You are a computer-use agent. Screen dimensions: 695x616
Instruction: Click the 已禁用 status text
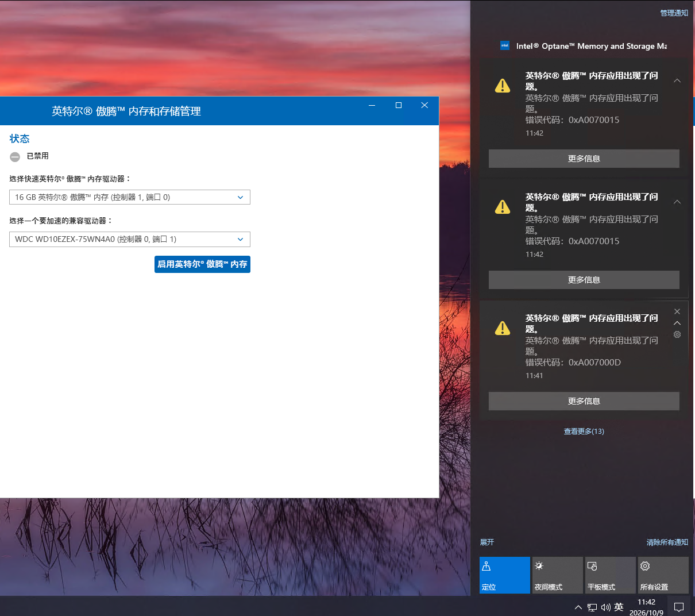[37, 156]
